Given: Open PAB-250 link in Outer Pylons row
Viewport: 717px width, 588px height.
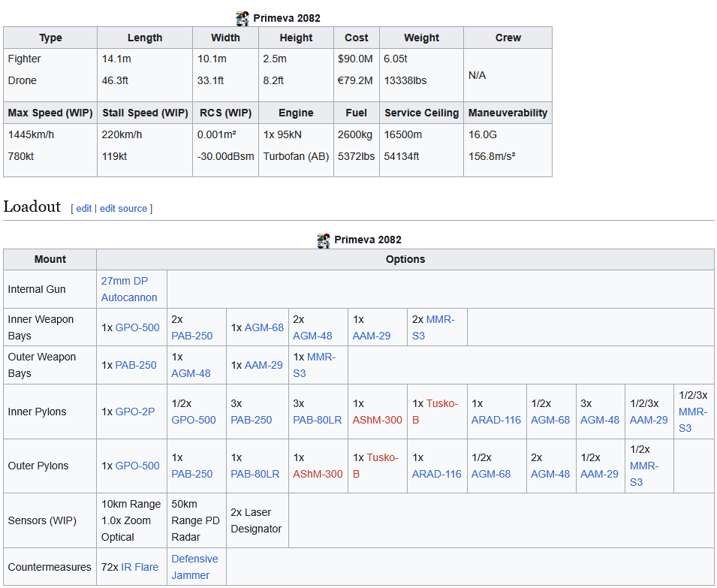Looking at the screenshot, I should coord(192,474).
